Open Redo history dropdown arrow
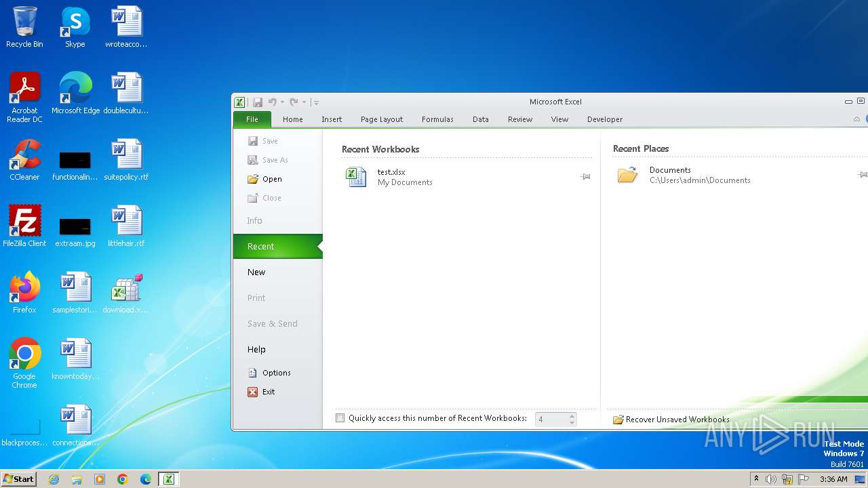This screenshot has height=488, width=868. [304, 102]
